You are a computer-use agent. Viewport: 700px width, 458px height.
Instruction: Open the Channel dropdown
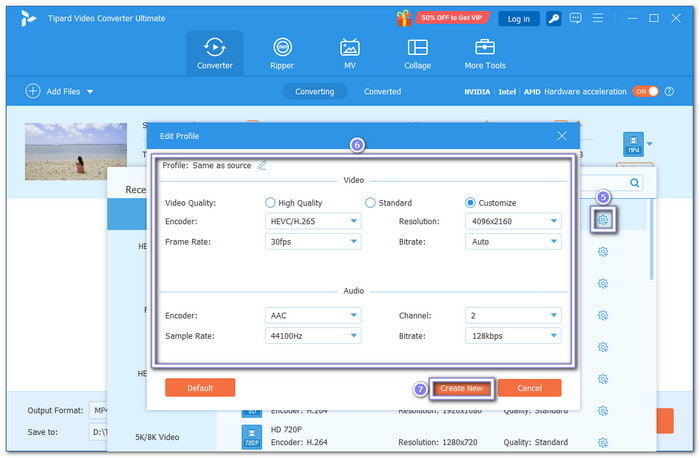click(513, 315)
